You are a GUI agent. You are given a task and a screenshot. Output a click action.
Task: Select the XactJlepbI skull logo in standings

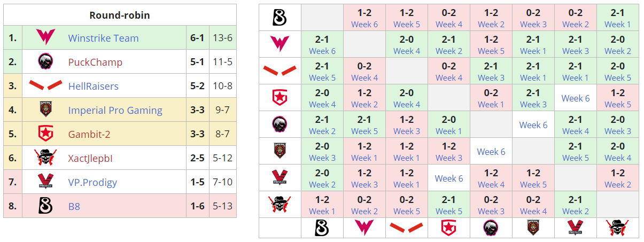(45, 158)
